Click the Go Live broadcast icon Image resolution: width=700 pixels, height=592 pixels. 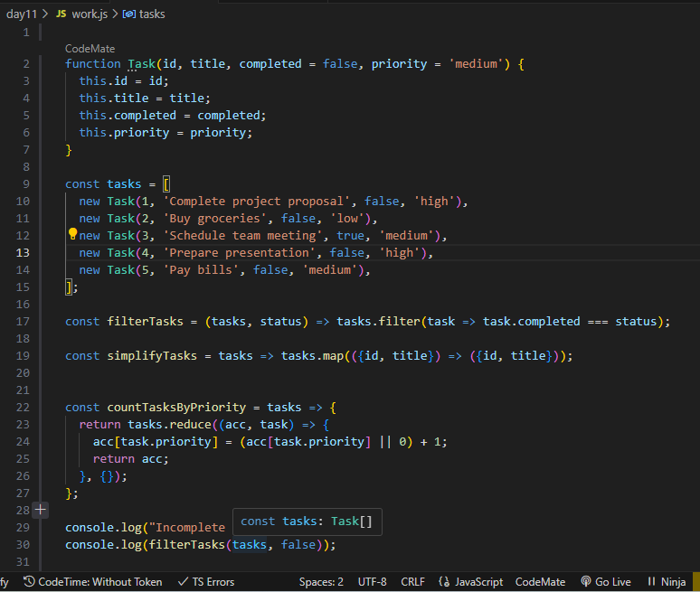[586, 581]
